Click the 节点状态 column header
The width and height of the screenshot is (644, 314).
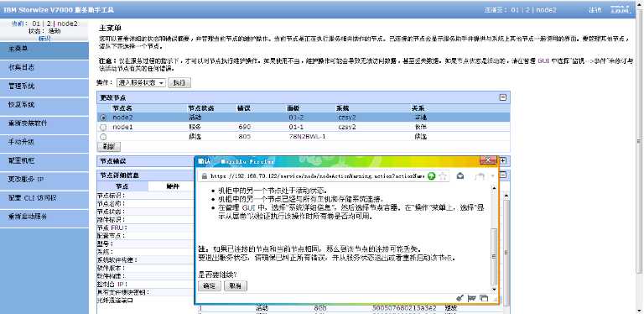click(x=201, y=108)
